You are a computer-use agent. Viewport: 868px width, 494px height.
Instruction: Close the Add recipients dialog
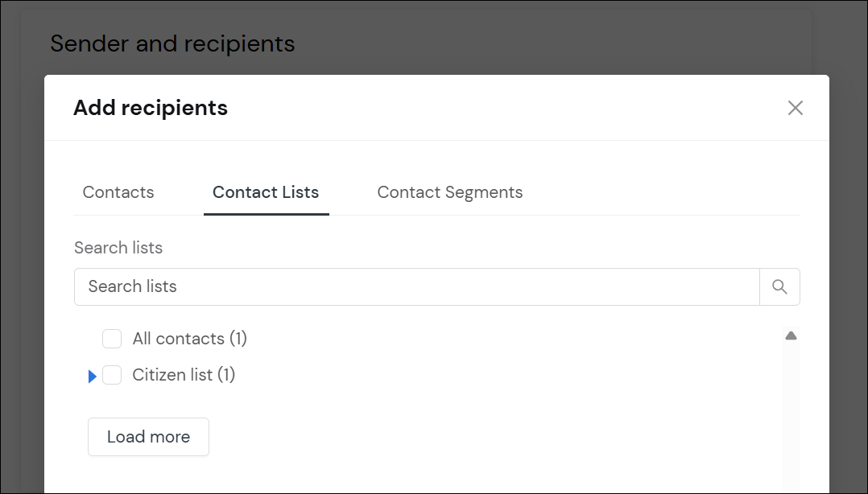click(x=796, y=107)
